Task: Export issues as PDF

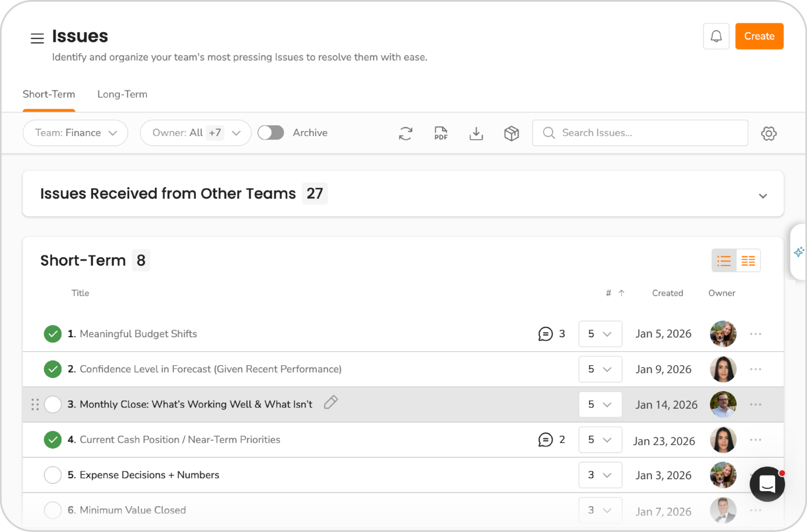Action: (441, 133)
